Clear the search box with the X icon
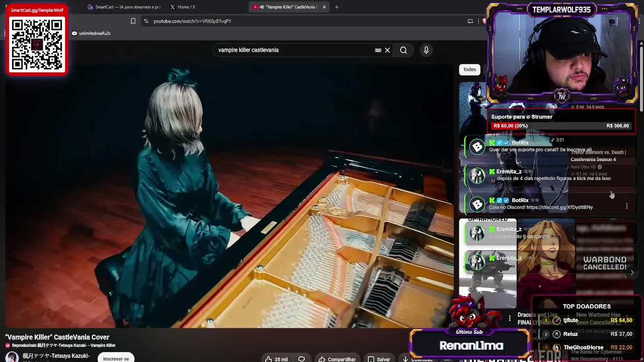644x362 pixels. click(x=387, y=50)
